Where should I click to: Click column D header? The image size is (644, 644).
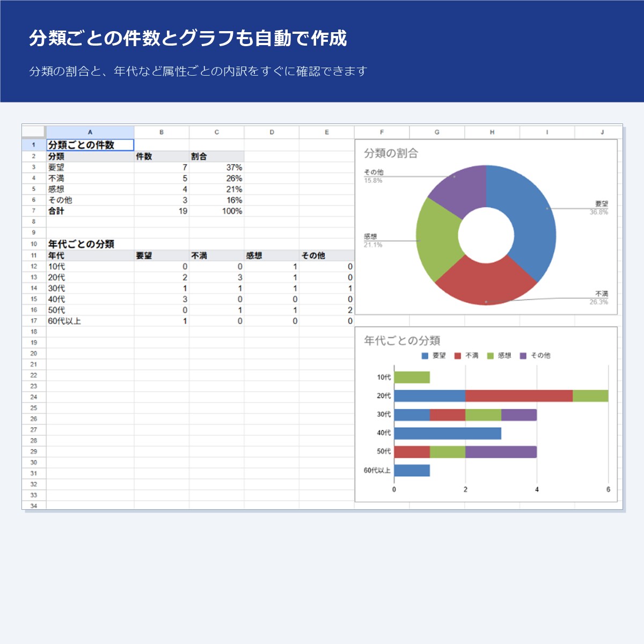tap(272, 132)
